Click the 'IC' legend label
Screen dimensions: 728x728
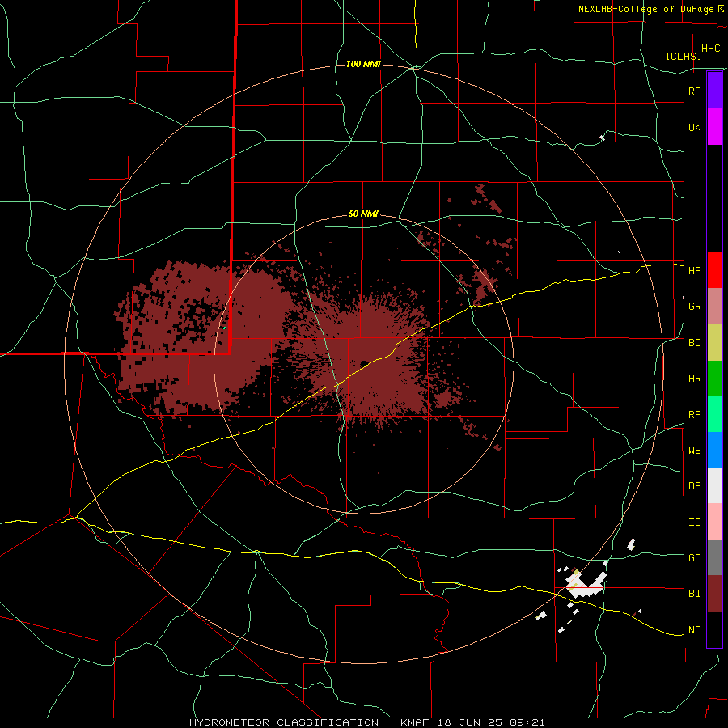coord(694,523)
